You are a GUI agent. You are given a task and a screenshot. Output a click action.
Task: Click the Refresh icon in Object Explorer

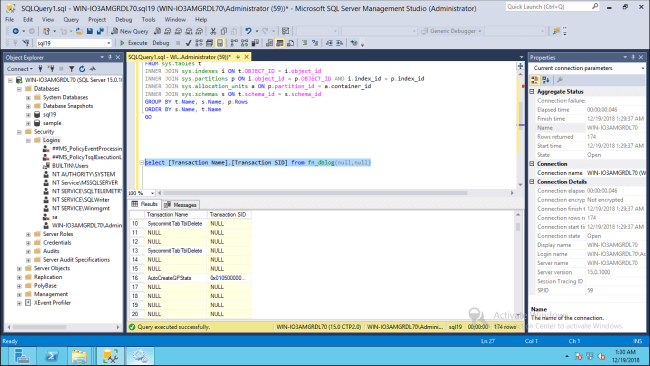point(82,69)
